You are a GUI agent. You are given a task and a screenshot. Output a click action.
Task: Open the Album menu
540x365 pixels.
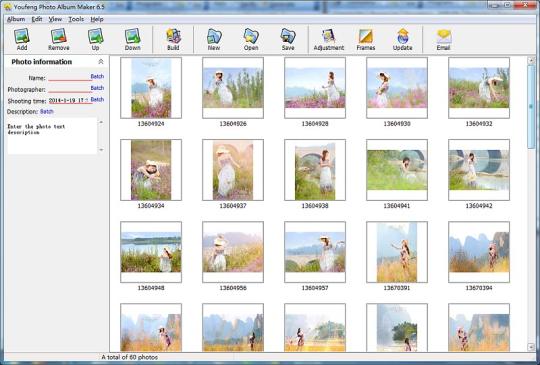click(16, 19)
